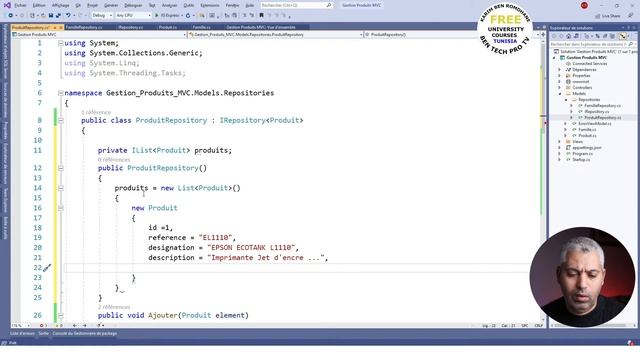Open the member dropdown ProduitRepository()

[451, 35]
